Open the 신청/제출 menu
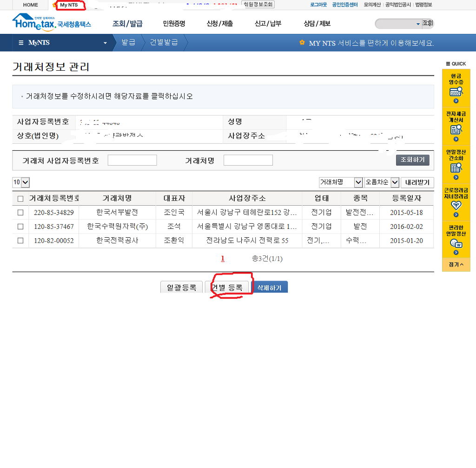Image resolution: width=476 pixels, height=468 pixels. (x=220, y=23)
